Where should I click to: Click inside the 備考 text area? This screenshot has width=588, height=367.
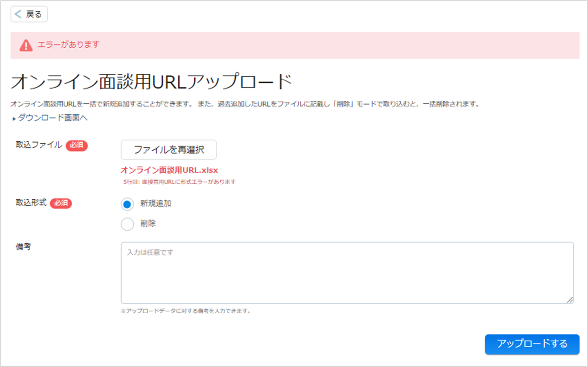click(x=347, y=272)
